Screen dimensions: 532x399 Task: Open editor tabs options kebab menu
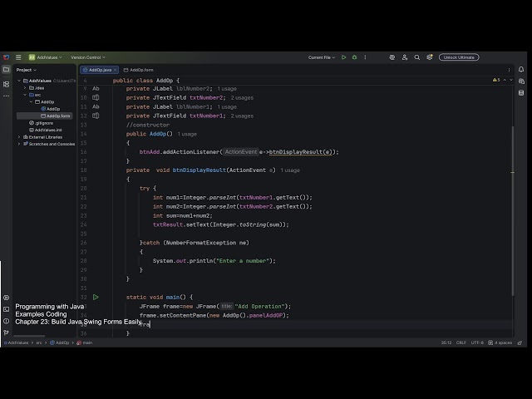509,70
